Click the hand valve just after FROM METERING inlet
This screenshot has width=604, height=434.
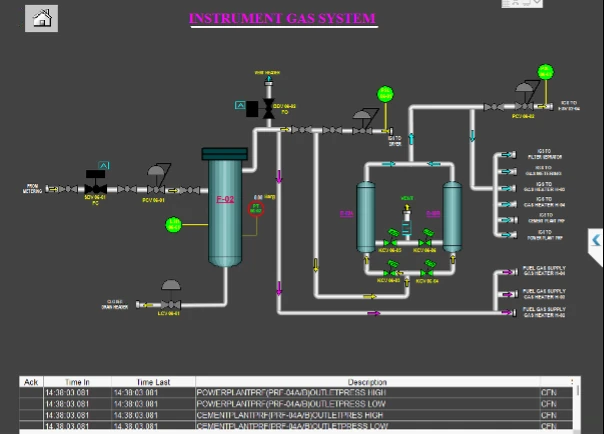point(68,189)
